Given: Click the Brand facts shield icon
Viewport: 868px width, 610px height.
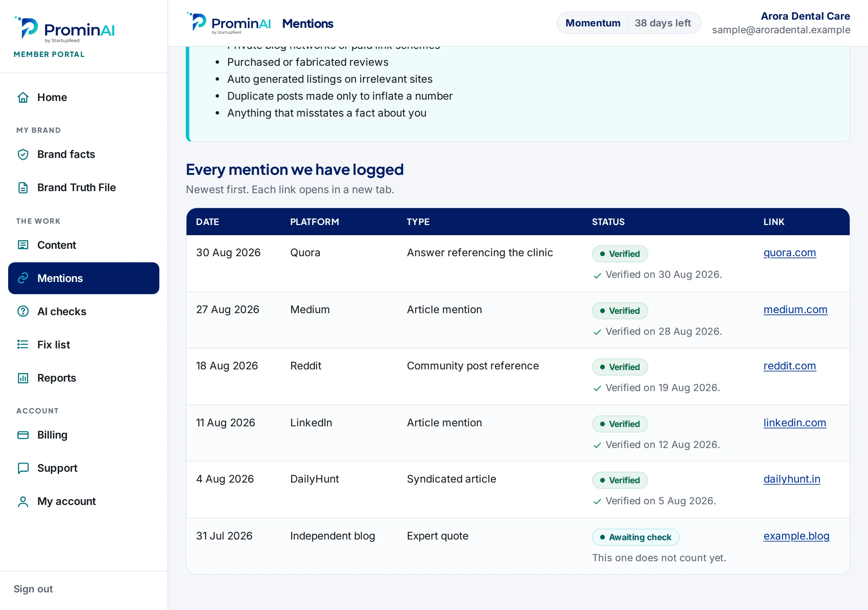Looking at the screenshot, I should [x=23, y=154].
